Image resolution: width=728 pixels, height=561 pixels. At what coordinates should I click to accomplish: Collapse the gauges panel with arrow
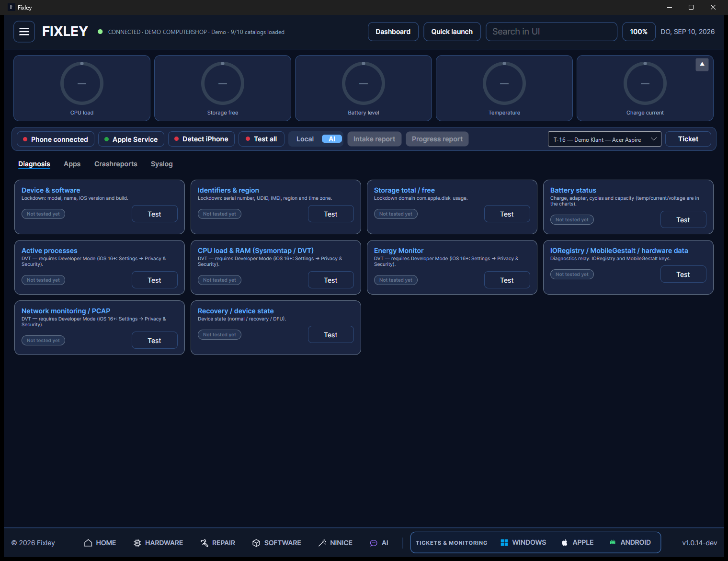(702, 64)
